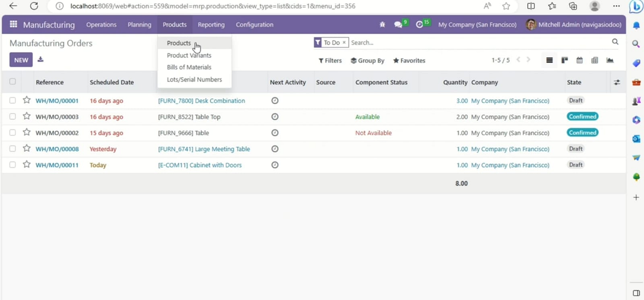
Task: Open the calendar view
Action: 580,60
